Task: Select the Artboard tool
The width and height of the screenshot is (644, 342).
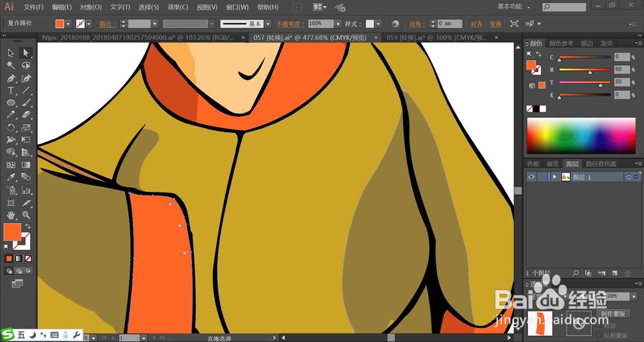Action: point(11,203)
